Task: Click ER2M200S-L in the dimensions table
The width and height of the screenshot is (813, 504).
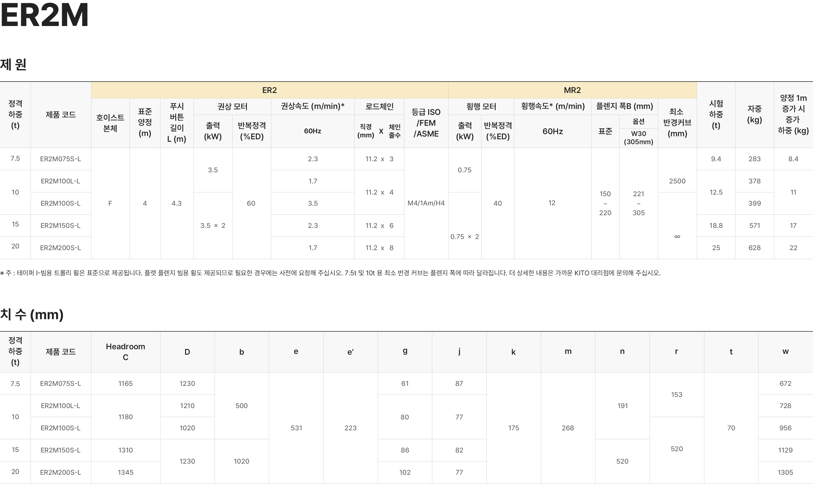Action: 60,472
